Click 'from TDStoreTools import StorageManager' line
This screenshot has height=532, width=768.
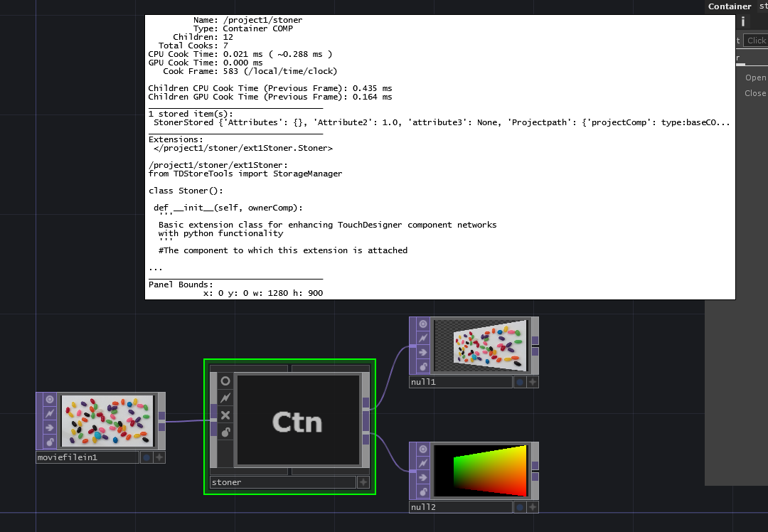pyautogui.click(x=245, y=174)
